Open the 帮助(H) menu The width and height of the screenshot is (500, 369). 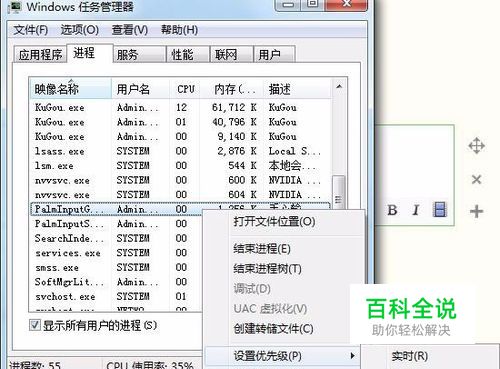click(x=179, y=30)
